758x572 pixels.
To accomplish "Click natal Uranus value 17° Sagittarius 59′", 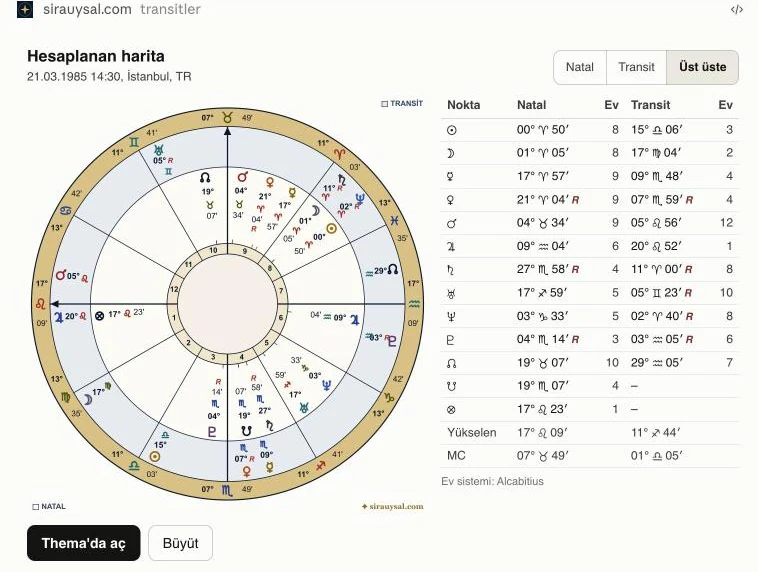I will pyautogui.click(x=542, y=293).
